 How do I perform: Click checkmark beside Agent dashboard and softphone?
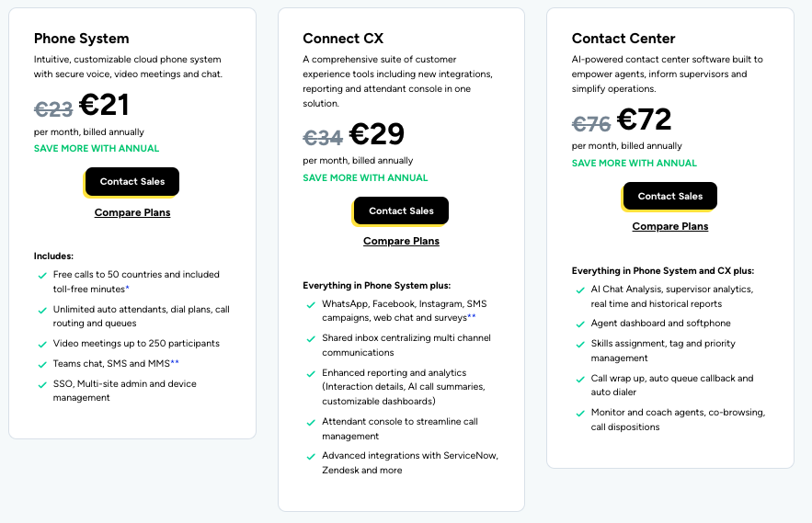click(x=580, y=324)
